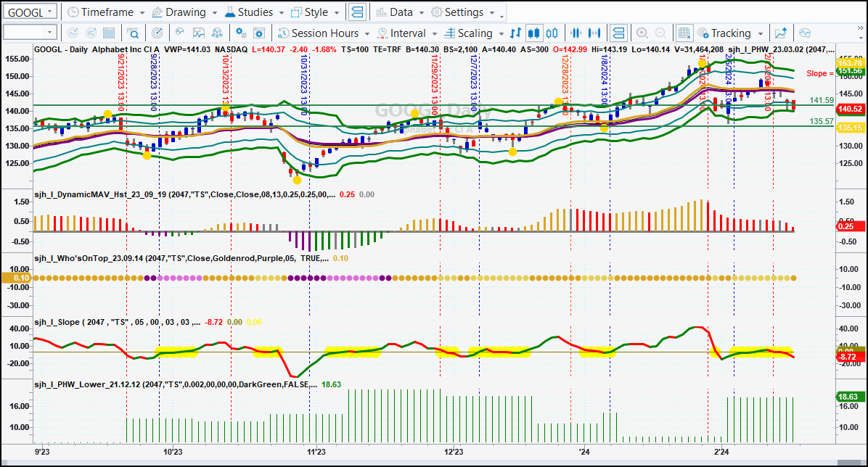The height and width of the screenshot is (467, 868).
Task: Expand bar spacing with the wide-bars icon
Action: [594, 33]
